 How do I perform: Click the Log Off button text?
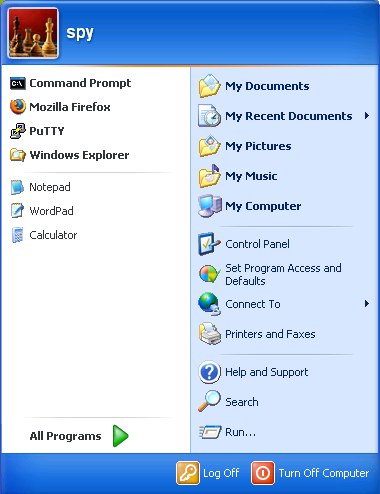pos(221,473)
